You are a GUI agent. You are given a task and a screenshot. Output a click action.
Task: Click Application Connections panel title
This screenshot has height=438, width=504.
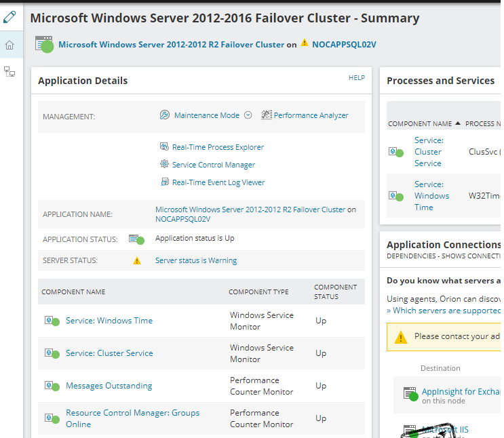(x=444, y=245)
